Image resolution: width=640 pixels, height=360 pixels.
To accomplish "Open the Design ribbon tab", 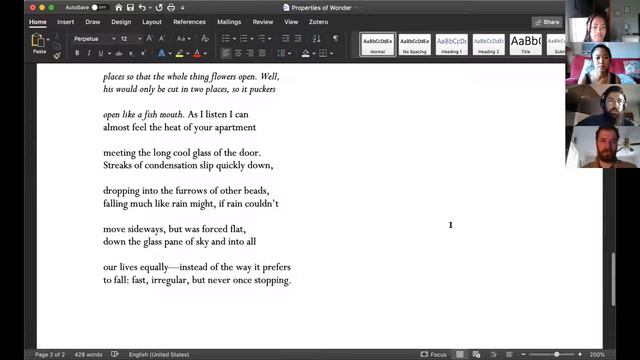I will coord(121,22).
